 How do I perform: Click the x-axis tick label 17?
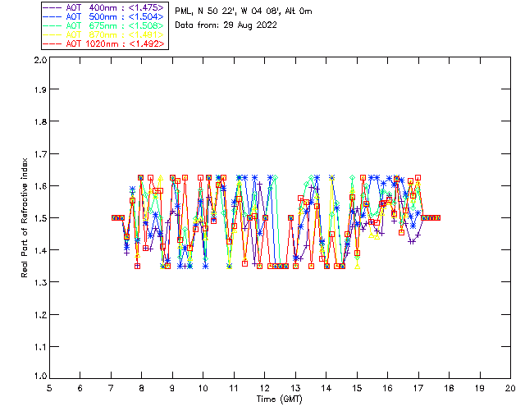(x=418, y=388)
